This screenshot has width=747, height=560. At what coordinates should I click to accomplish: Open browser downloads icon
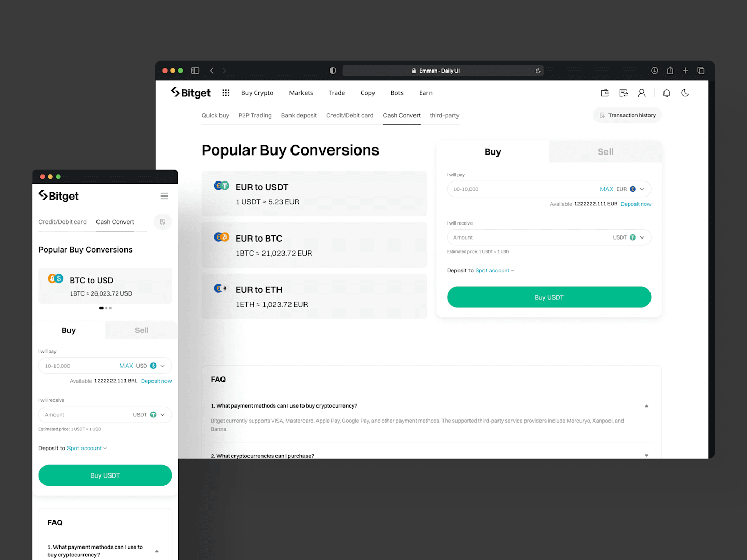point(655,71)
